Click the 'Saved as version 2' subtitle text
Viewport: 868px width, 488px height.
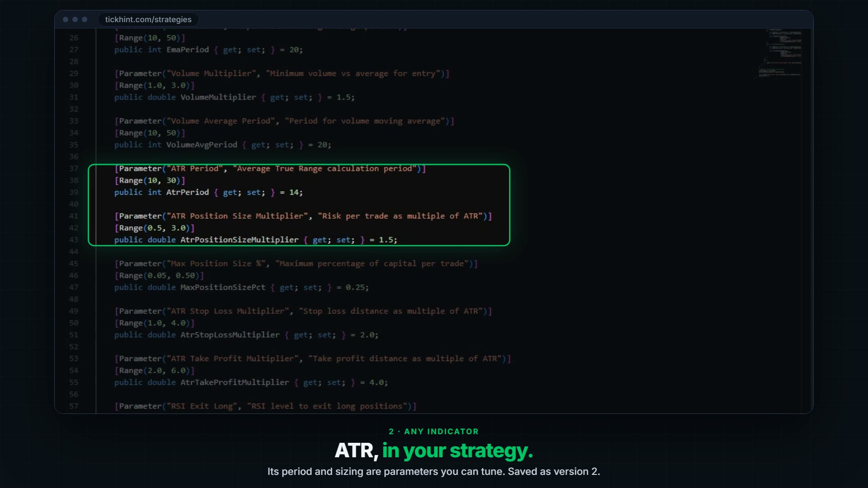click(554, 472)
